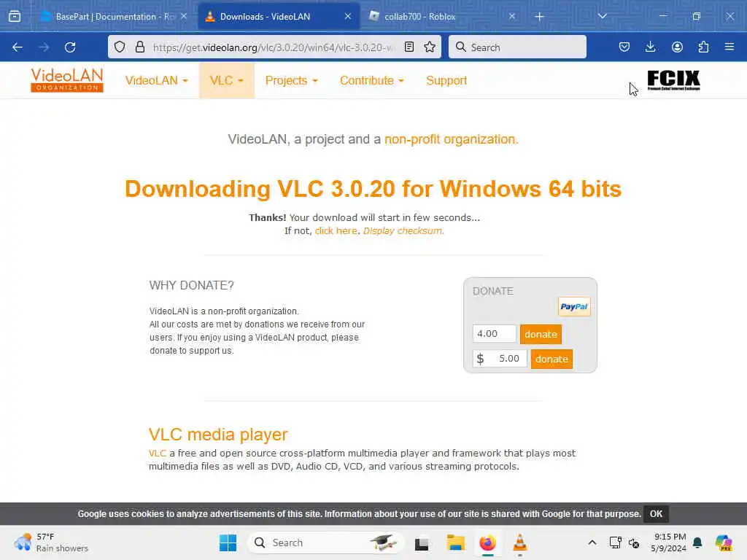This screenshot has height=560, width=747.
Task: Open File Explorer from taskbar
Action: pos(455,542)
